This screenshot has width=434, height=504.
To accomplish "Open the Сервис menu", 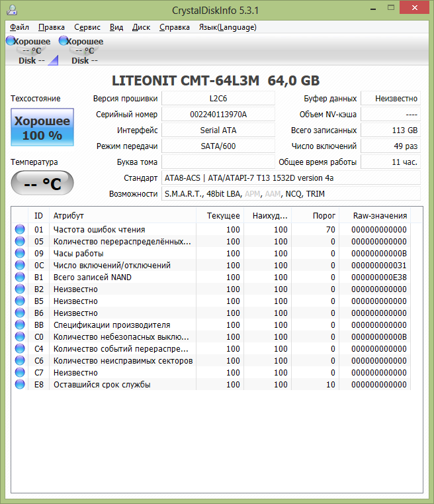I will 87,27.
